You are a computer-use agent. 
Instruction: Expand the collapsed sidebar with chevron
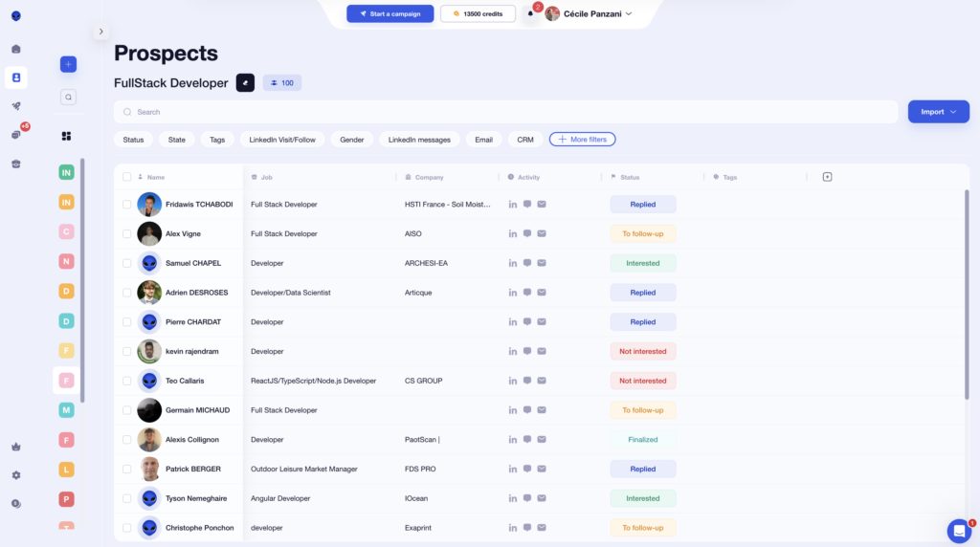click(100, 32)
